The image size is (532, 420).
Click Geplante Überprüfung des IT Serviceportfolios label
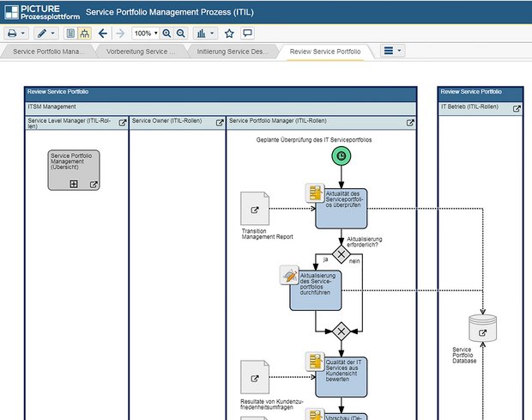(x=314, y=139)
